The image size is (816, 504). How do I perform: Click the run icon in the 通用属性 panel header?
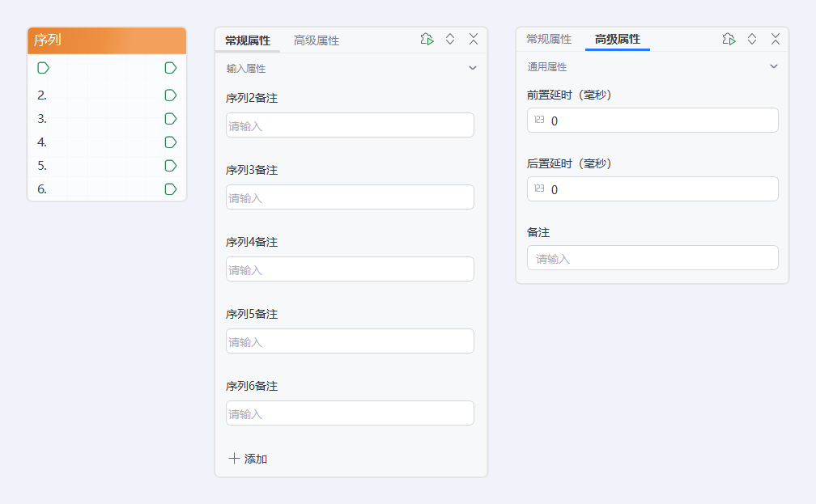click(729, 39)
